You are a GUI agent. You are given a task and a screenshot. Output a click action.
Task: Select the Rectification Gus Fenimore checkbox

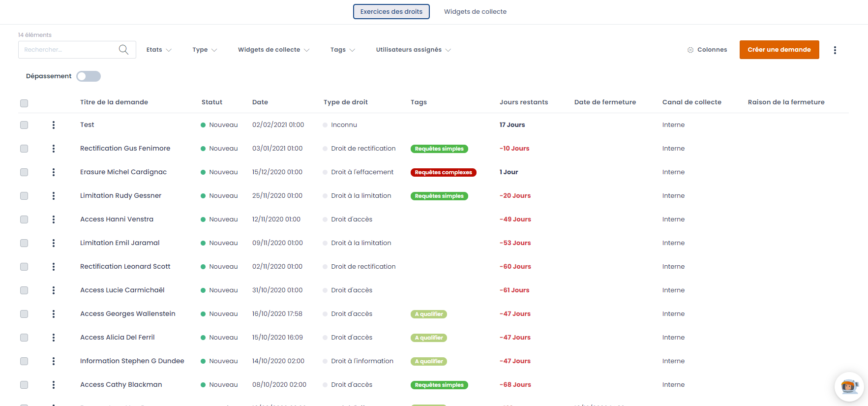tap(24, 149)
